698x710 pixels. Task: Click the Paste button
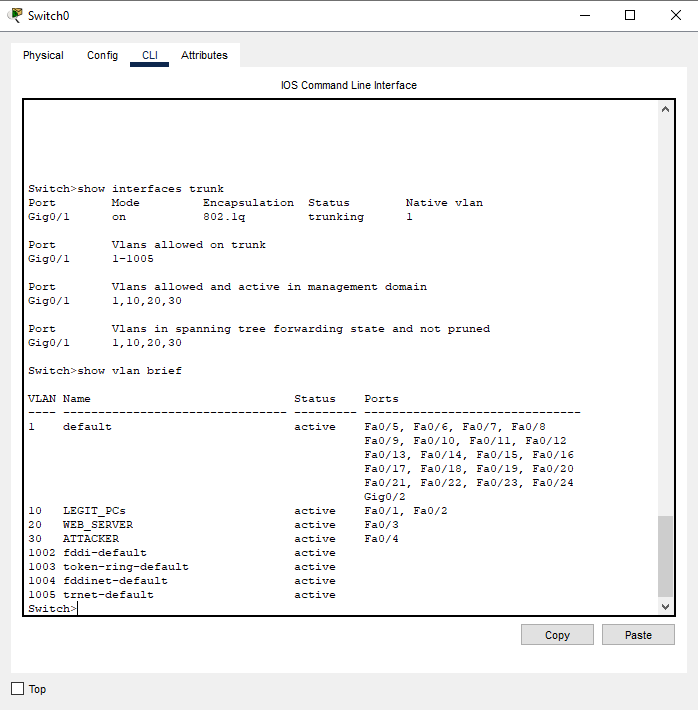pos(638,635)
